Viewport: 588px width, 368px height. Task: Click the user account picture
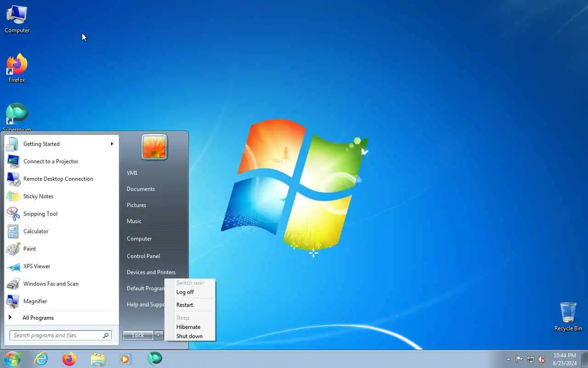click(154, 147)
